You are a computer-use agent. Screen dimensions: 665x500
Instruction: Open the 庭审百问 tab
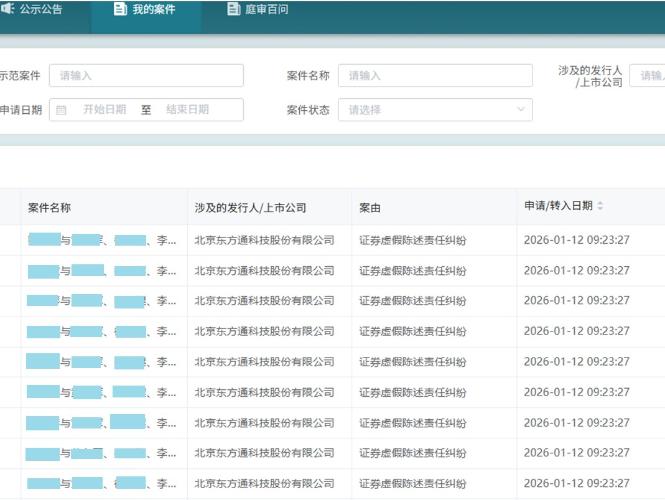coord(258,9)
